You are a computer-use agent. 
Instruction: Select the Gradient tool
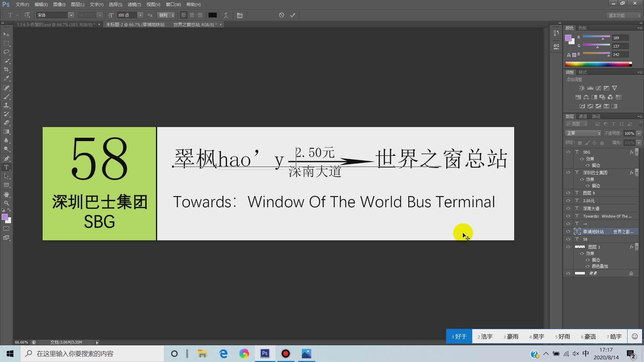point(6,131)
